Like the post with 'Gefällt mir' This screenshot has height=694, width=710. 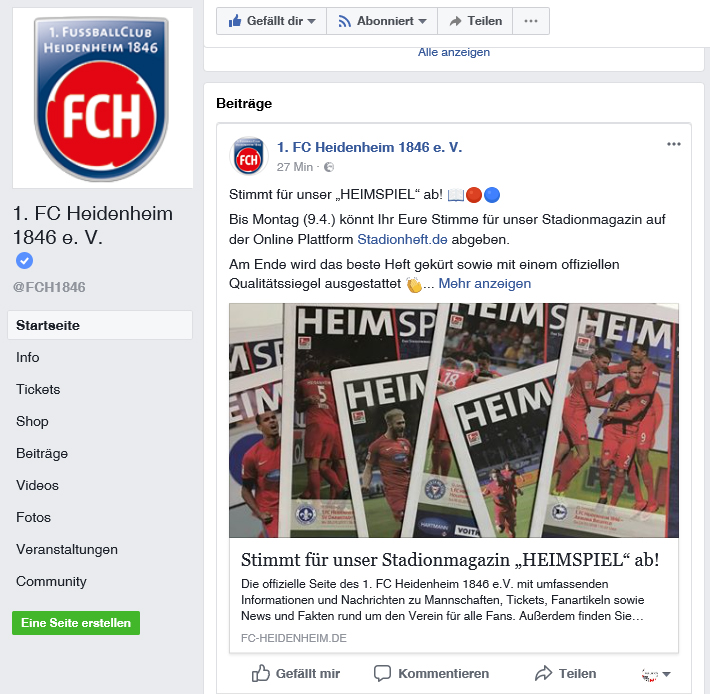tap(296, 673)
